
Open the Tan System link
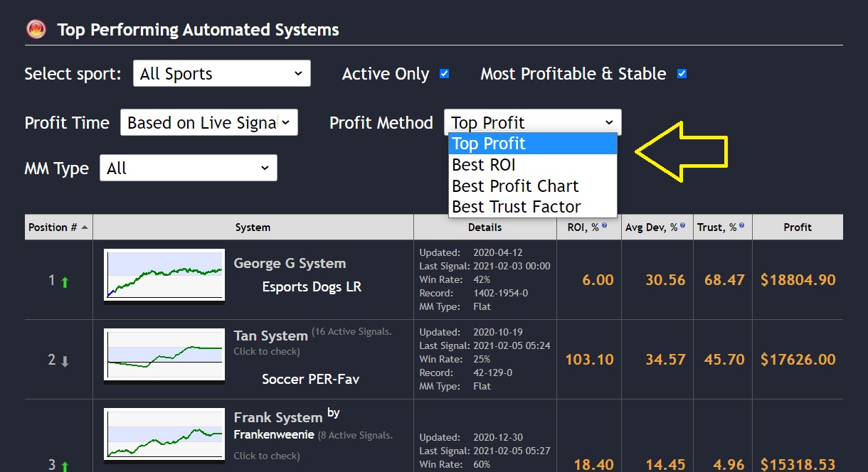coord(271,335)
